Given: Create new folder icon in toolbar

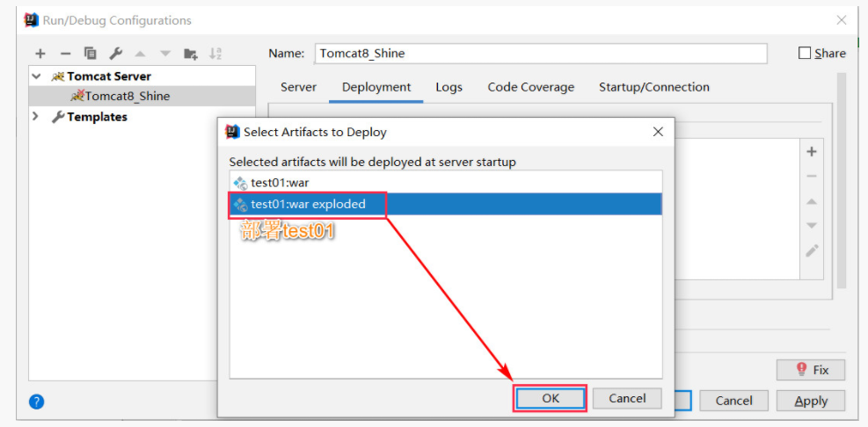Looking at the screenshot, I should tap(191, 54).
